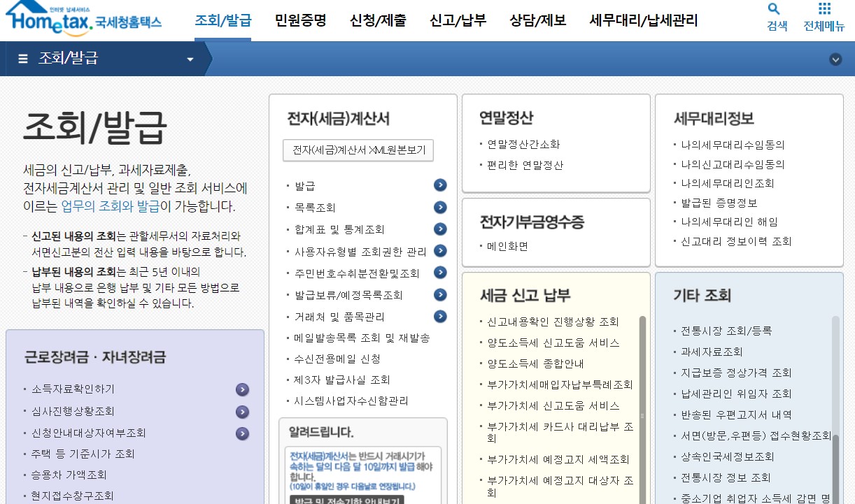Viewport: 855px width, 504px height.
Task: Open the 나의세무대리수임동의 link
Action: (733, 145)
